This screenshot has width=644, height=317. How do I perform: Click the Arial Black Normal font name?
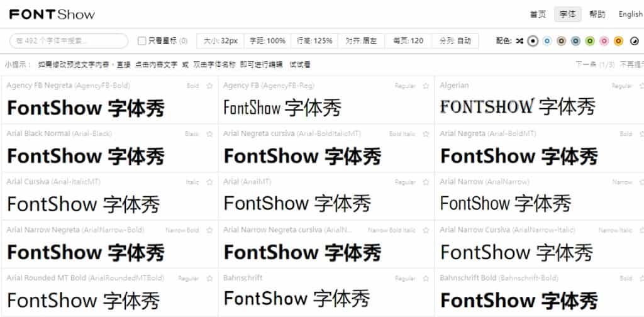pyautogui.click(x=59, y=133)
